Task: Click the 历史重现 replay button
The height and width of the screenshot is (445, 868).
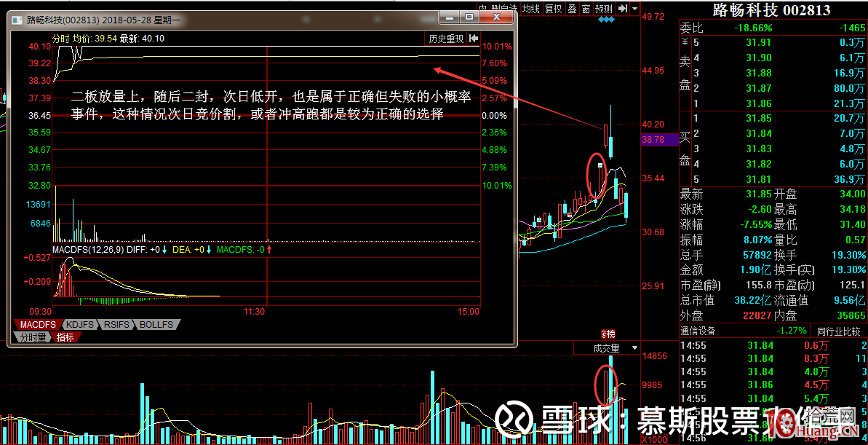Action: 445,39
